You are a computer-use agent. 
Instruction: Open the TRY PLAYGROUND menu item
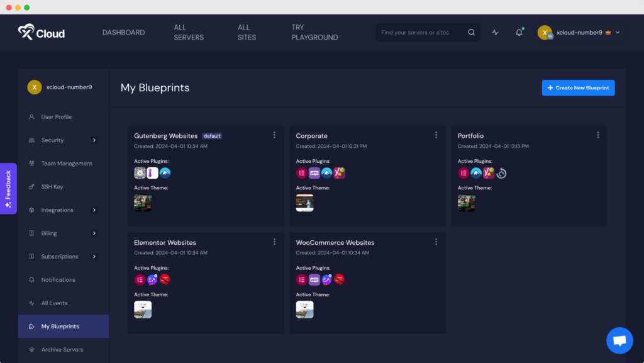tap(314, 32)
